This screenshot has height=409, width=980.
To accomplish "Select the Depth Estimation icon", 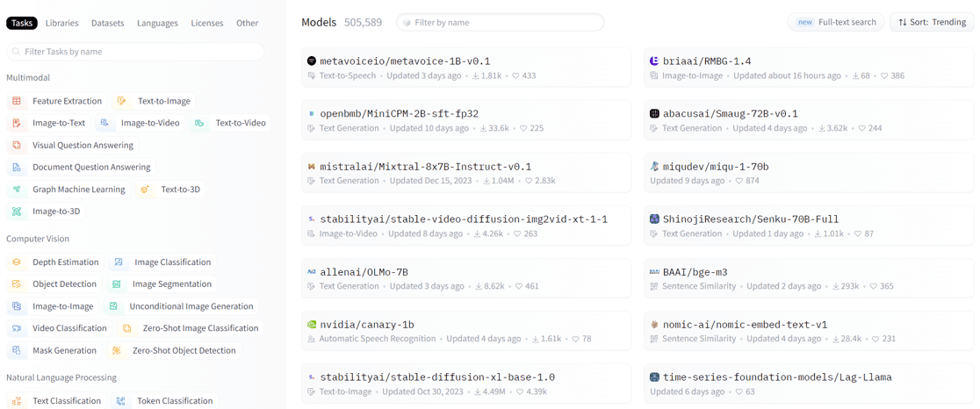I will (17, 262).
